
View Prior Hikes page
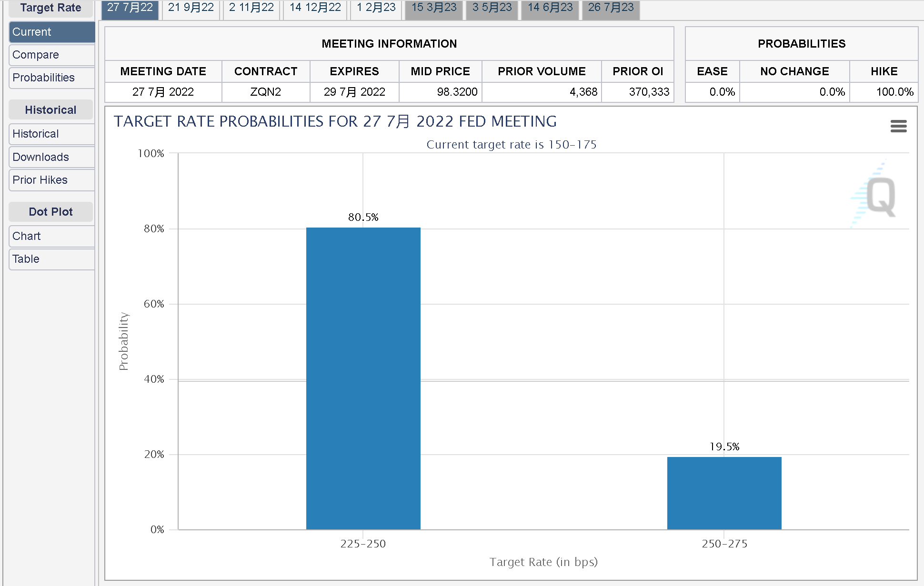[52, 180]
